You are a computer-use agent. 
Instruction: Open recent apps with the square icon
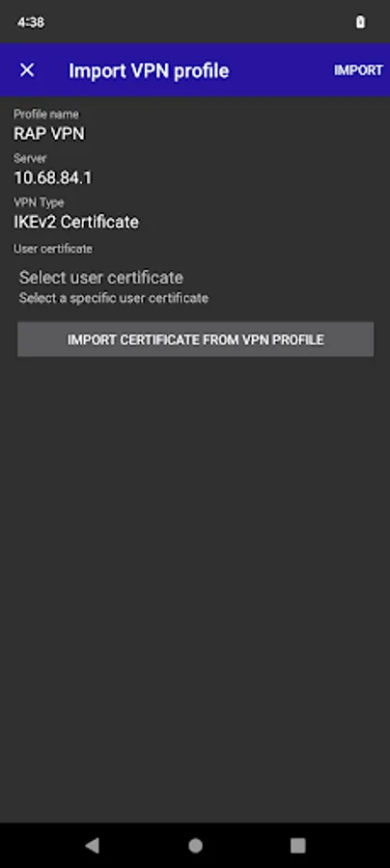[x=298, y=845]
